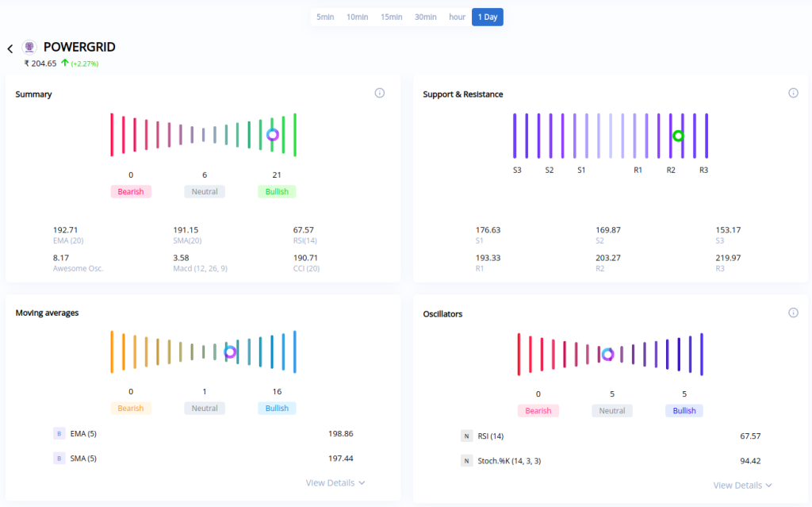Click the B badge next to EMA (5)
812x507 pixels.
[59, 433]
